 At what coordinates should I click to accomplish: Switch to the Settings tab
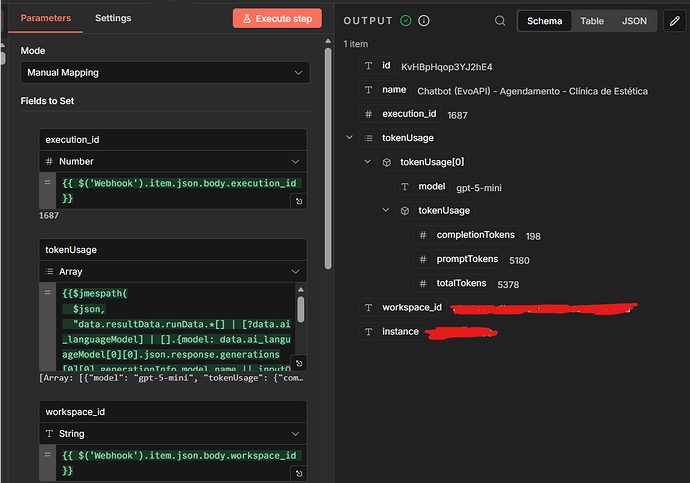[113, 18]
